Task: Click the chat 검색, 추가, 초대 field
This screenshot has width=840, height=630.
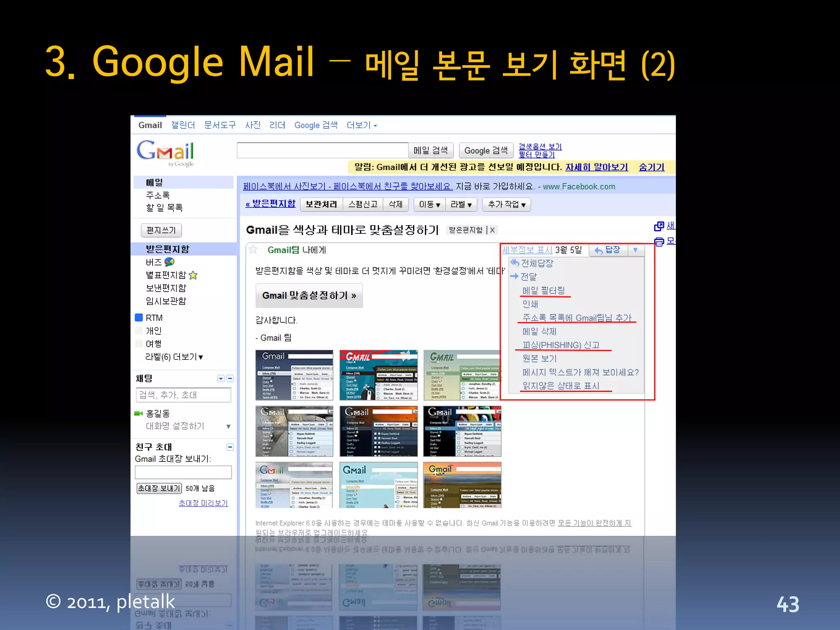Action: 183,395
